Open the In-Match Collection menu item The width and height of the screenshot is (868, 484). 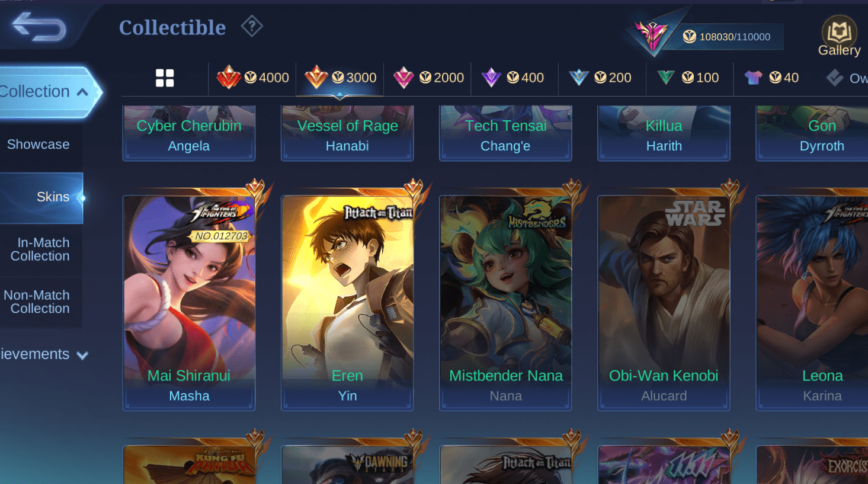pos(40,249)
